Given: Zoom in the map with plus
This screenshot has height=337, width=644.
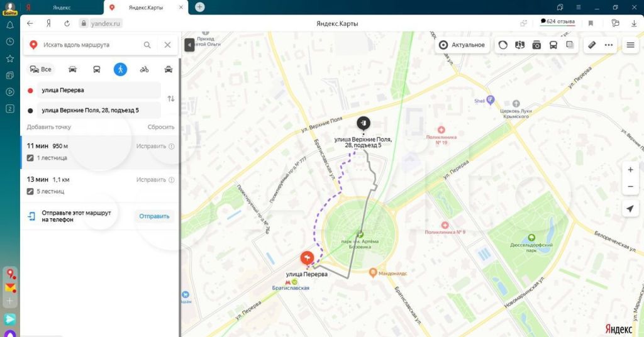Looking at the screenshot, I should pos(630,170).
